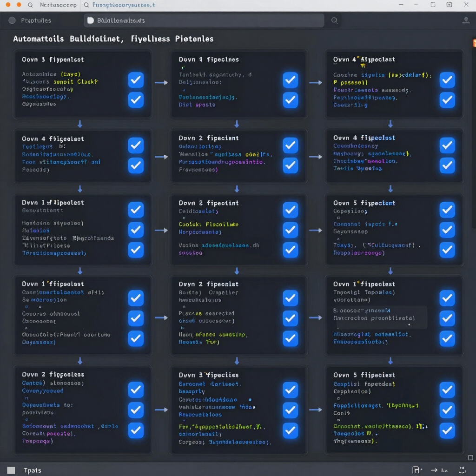
Task: Click the magnifier icon beside the address bar
Action: click(x=334, y=20)
